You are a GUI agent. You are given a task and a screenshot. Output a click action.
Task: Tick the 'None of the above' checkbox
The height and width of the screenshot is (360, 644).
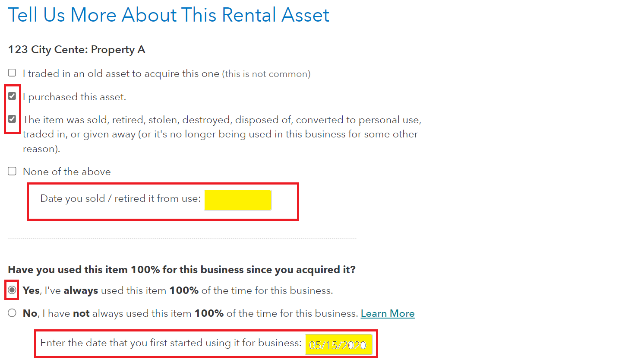tap(12, 171)
